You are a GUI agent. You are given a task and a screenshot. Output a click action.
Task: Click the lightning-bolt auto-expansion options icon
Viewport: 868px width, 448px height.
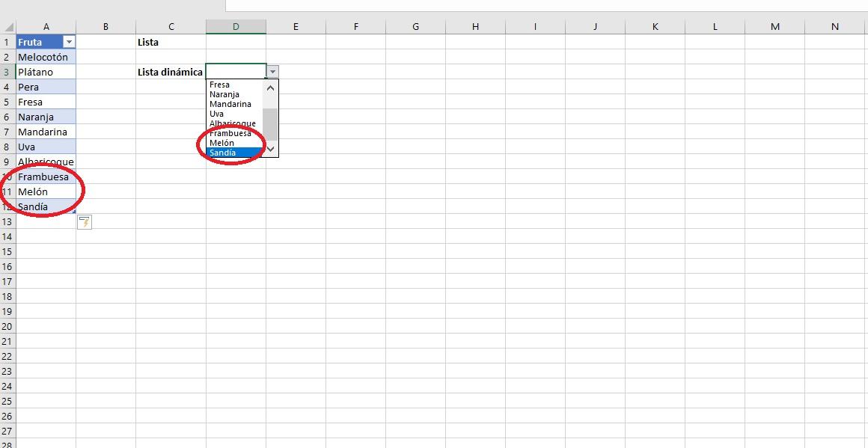[x=85, y=221]
